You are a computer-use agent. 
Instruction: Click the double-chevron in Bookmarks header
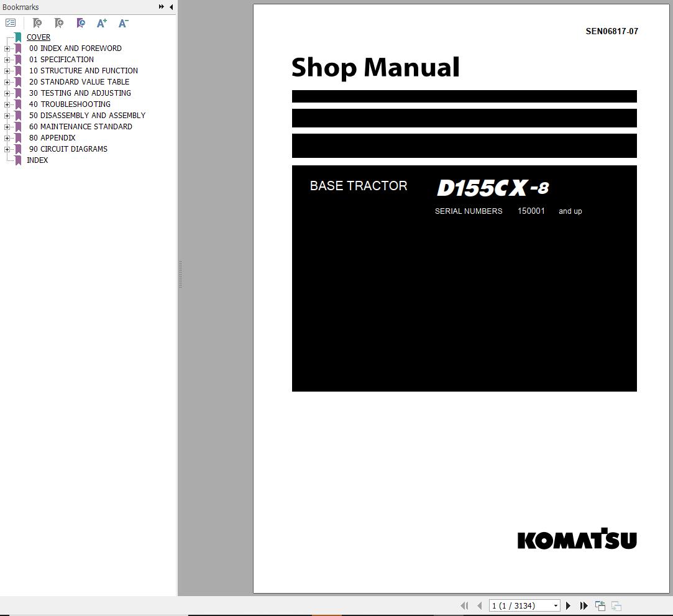click(x=161, y=7)
